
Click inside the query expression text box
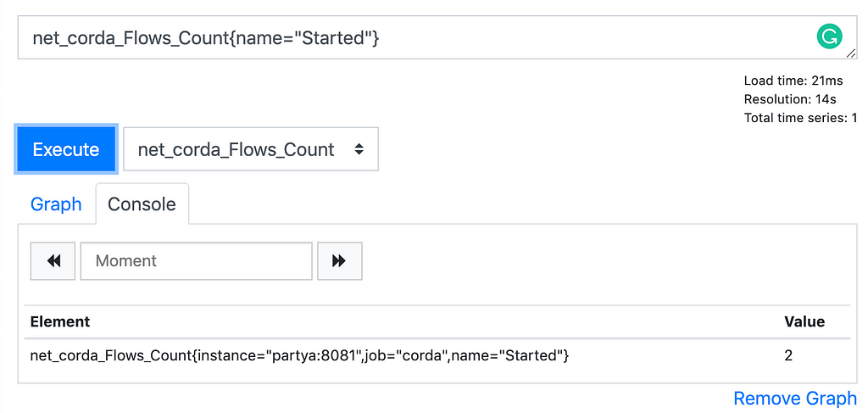click(x=437, y=37)
